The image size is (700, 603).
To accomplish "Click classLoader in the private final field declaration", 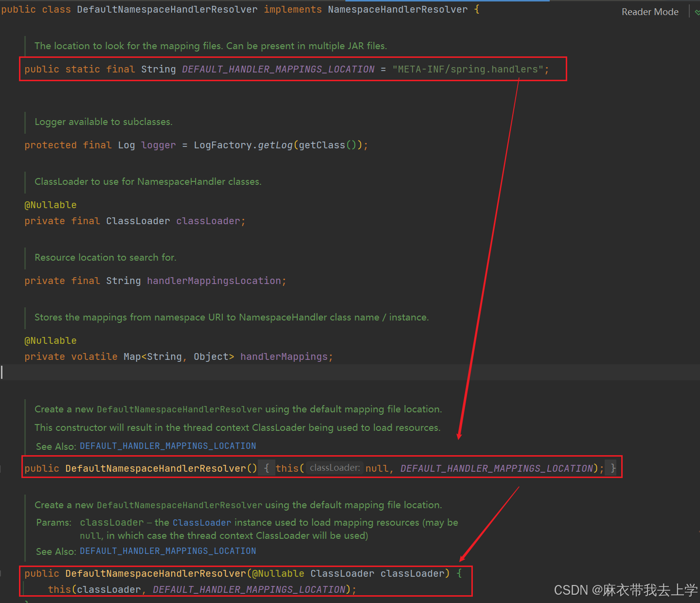I will tap(208, 221).
